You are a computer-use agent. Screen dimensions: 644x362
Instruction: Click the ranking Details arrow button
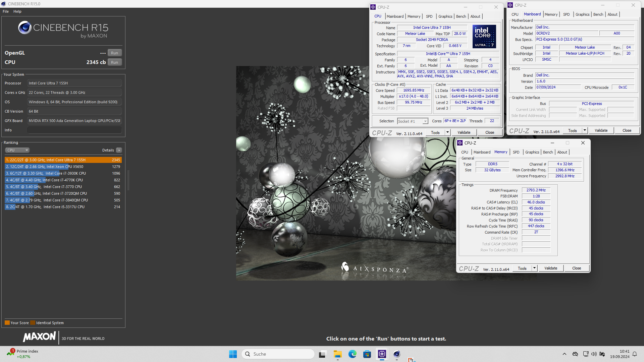(119, 150)
